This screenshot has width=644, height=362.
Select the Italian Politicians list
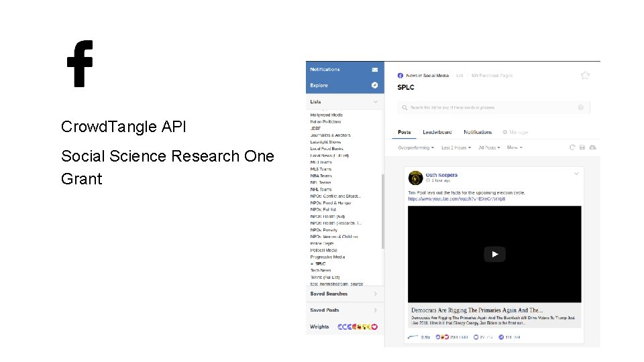[x=325, y=121]
